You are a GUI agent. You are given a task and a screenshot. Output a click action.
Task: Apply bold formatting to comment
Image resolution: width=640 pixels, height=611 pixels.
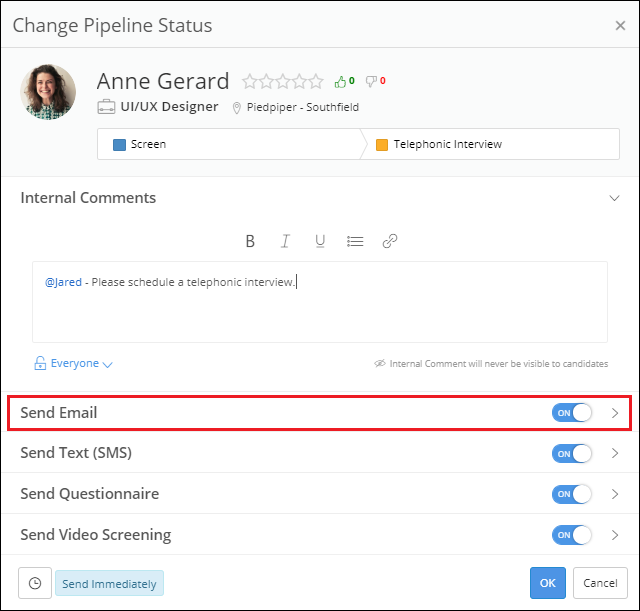(250, 241)
